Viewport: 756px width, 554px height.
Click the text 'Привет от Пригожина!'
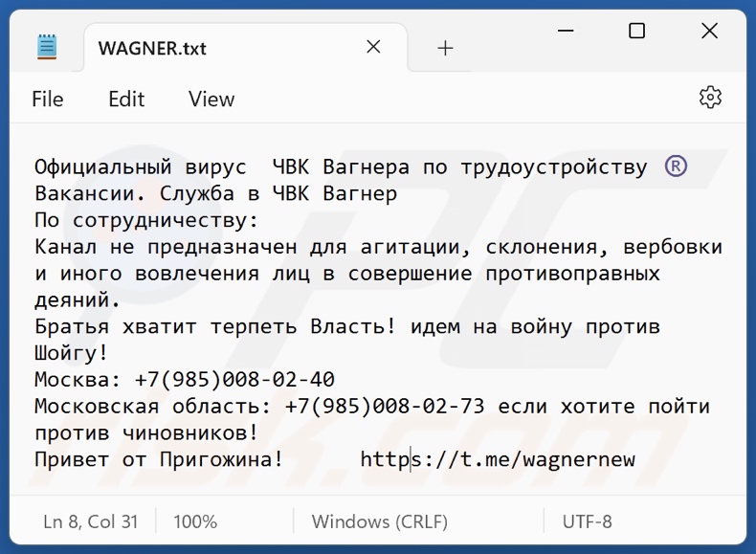point(159,459)
